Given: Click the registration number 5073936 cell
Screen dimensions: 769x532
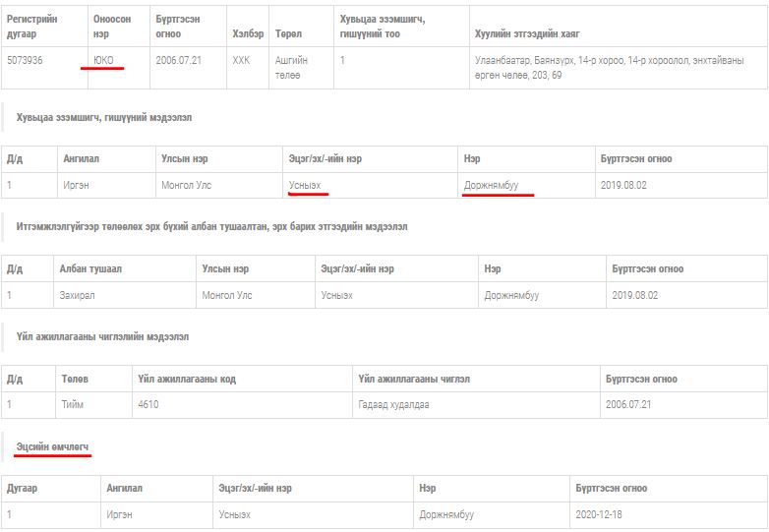Looking at the screenshot, I should 26,60.
